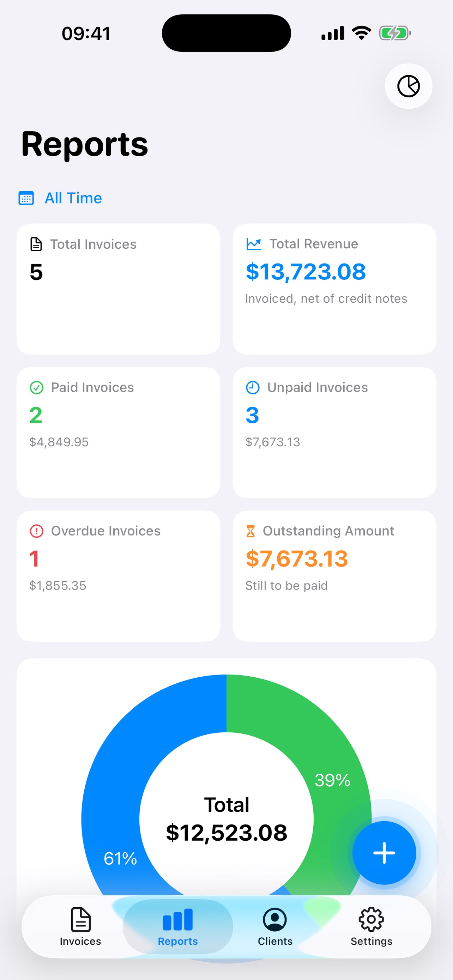
Task: Click the 'Invoiced, net of credit notes' caption
Action: tap(326, 299)
